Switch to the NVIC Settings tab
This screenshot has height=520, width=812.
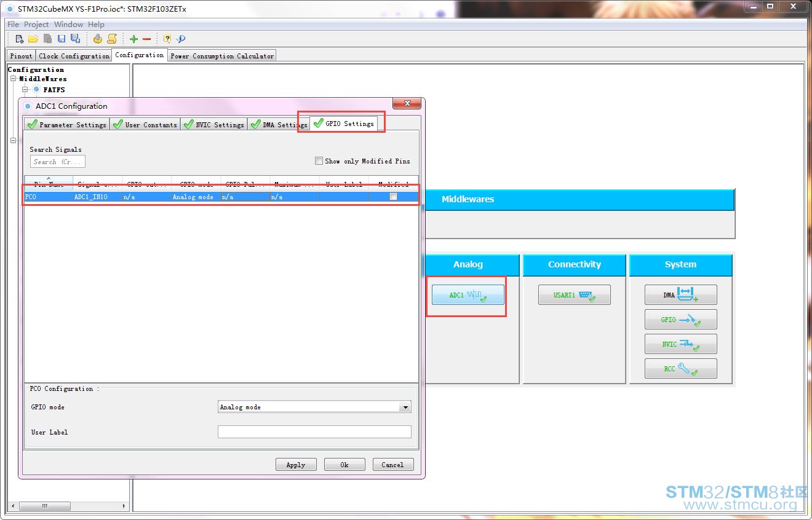tap(214, 124)
